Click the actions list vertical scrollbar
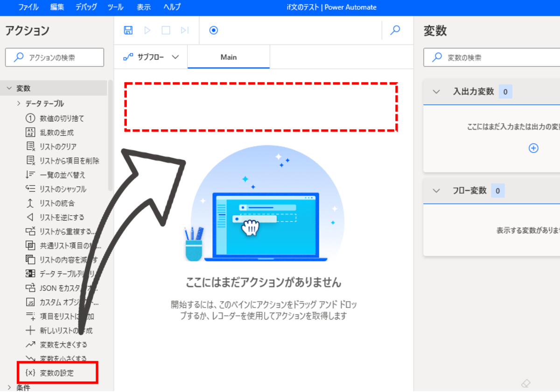 pyautogui.click(x=110, y=135)
